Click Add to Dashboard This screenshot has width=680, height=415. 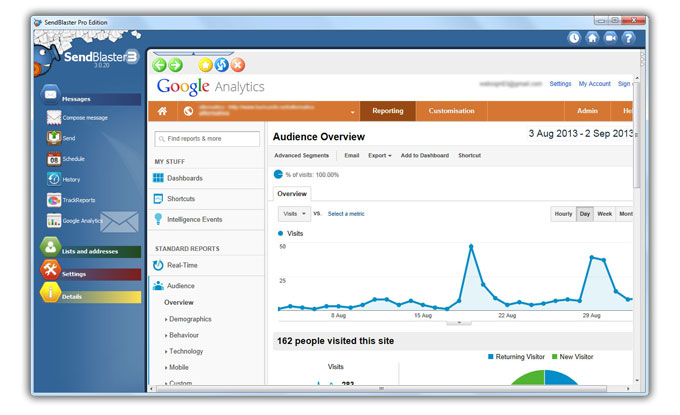425,155
